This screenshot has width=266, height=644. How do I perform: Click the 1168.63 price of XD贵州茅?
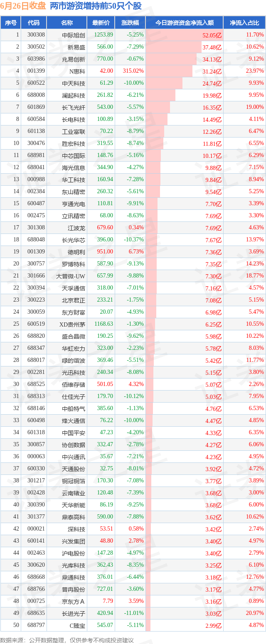103,324
